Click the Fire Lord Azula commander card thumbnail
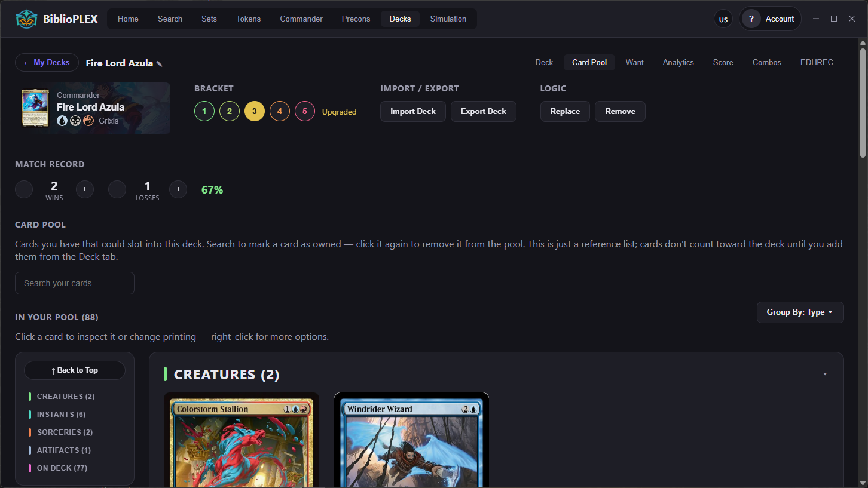Viewport: 868px width, 488px height. pyautogui.click(x=35, y=108)
